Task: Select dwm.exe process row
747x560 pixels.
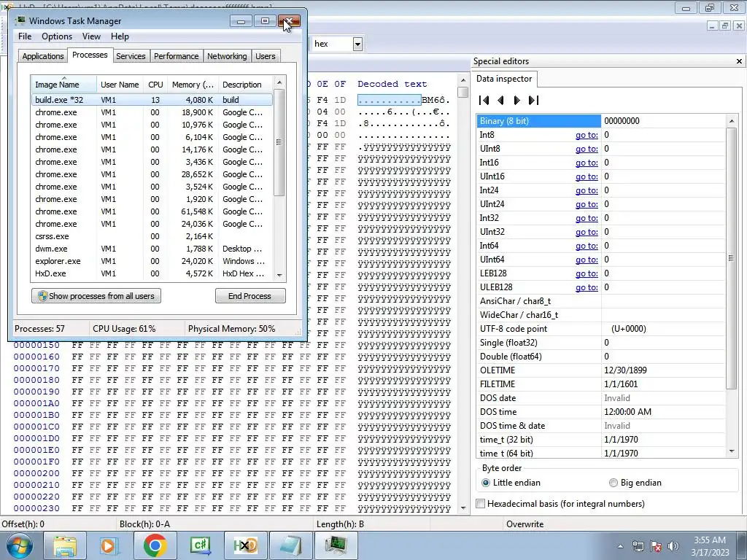Action: [x=152, y=249]
